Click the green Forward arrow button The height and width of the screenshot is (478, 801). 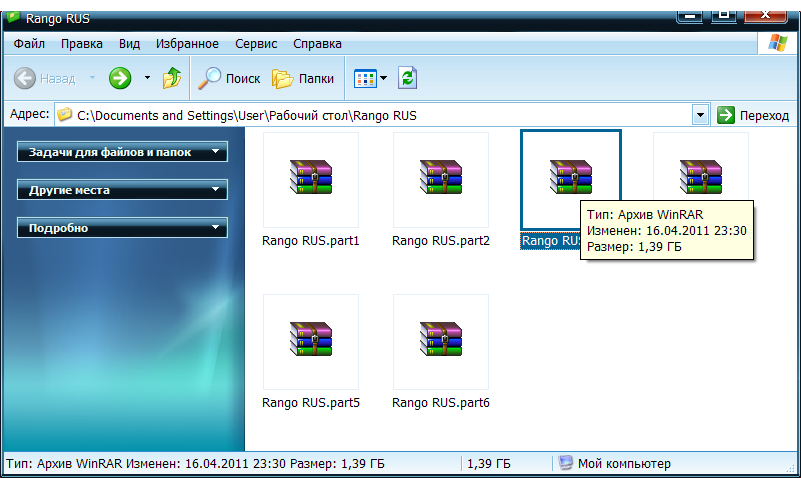tap(120, 78)
